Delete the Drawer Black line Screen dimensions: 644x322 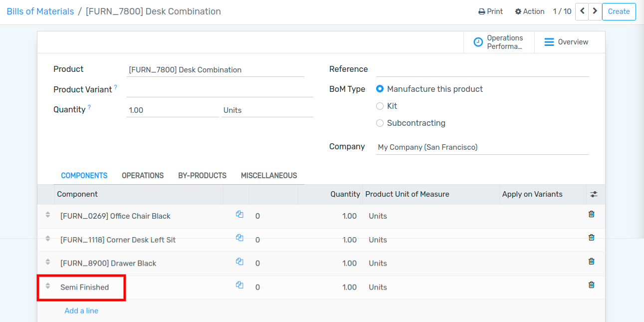592,261
